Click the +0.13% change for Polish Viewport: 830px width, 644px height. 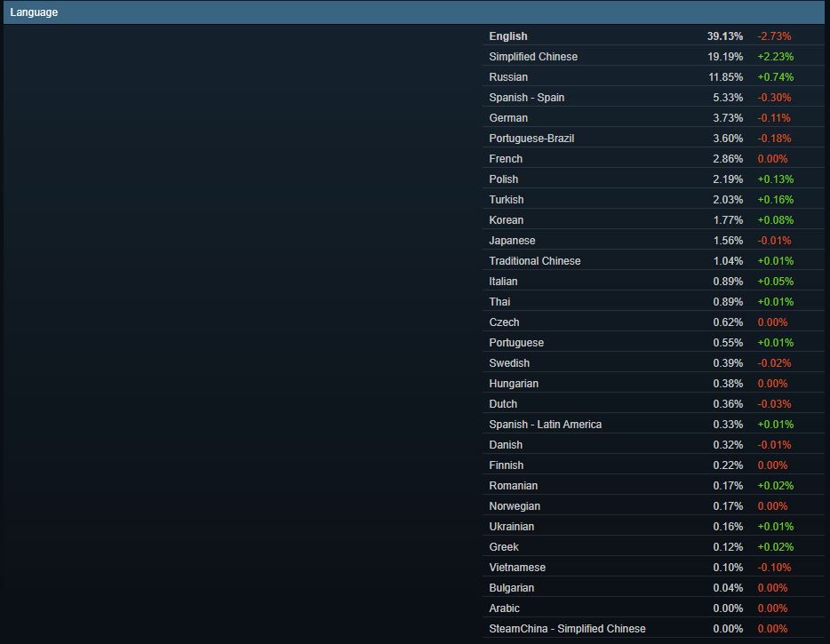point(776,179)
